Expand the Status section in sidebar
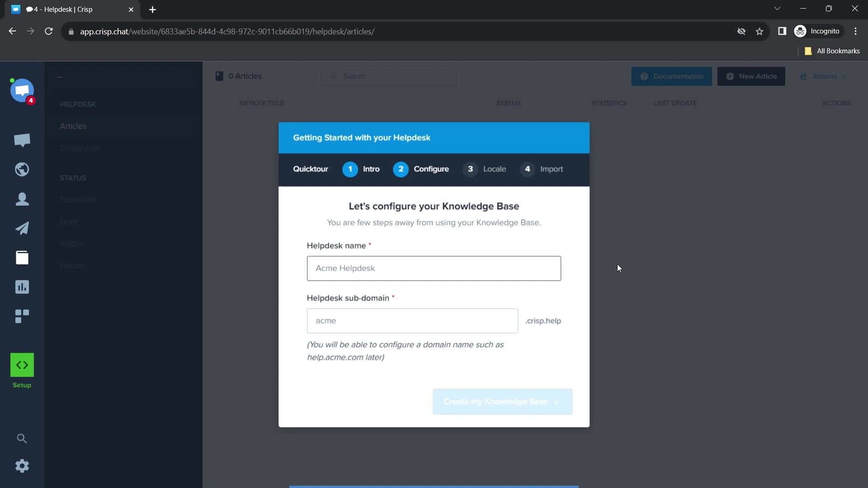868x488 pixels. coord(73,178)
